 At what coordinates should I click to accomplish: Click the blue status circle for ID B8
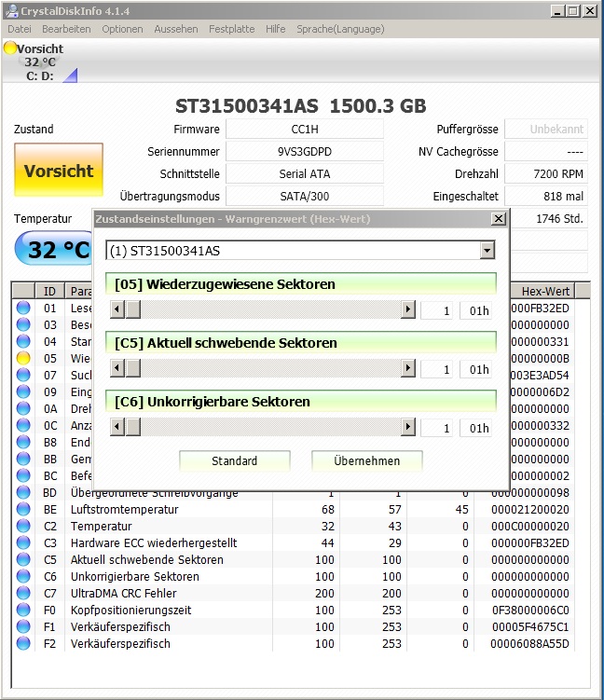point(23,442)
